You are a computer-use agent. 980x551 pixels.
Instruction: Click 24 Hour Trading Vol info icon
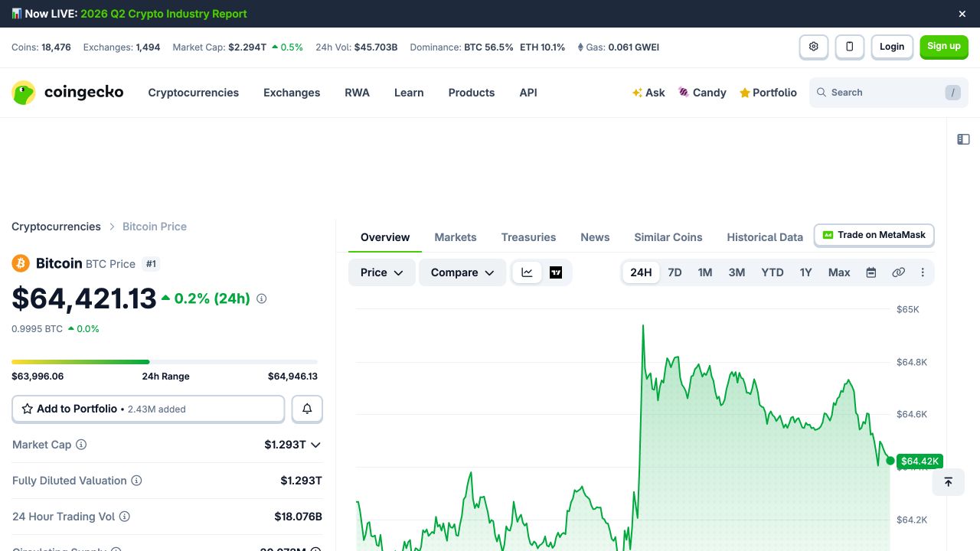[124, 517]
